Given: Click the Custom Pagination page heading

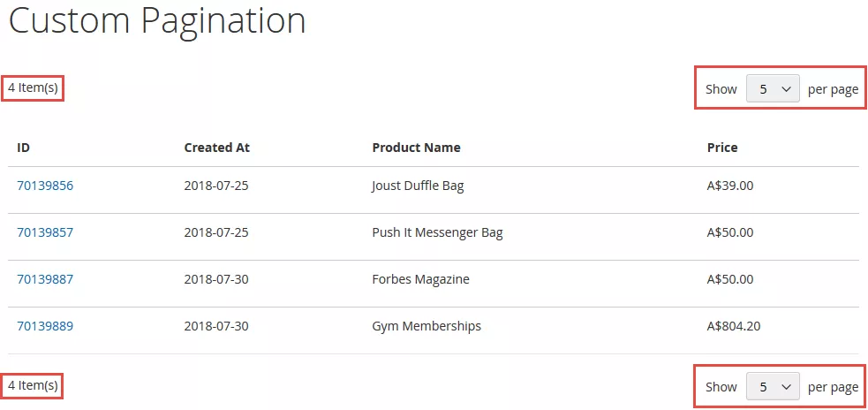Looking at the screenshot, I should 157,21.
